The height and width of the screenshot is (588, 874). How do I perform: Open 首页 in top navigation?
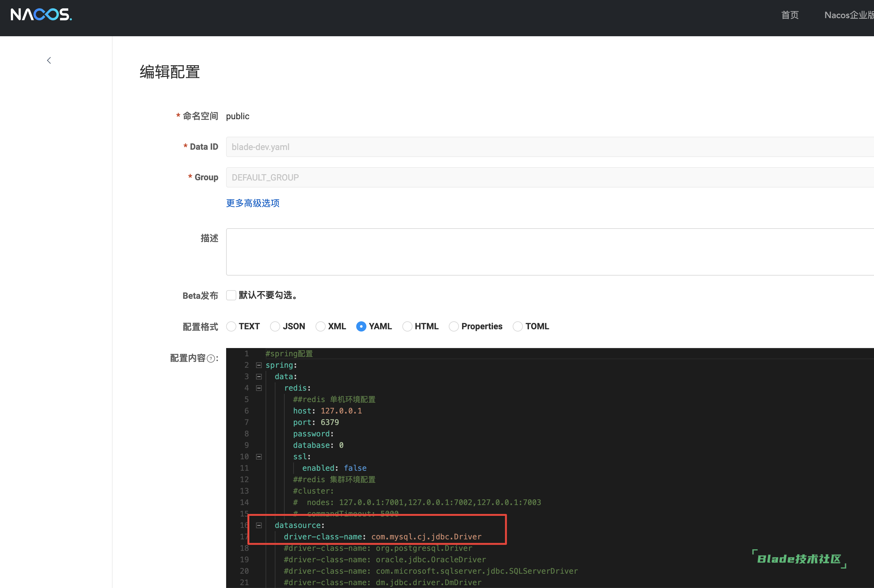point(790,15)
